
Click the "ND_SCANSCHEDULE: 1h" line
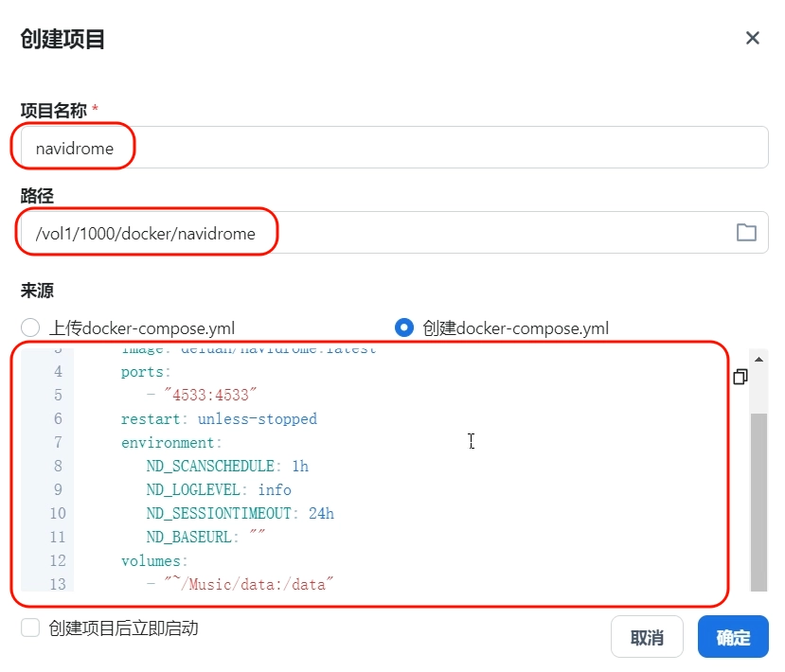click(x=227, y=466)
